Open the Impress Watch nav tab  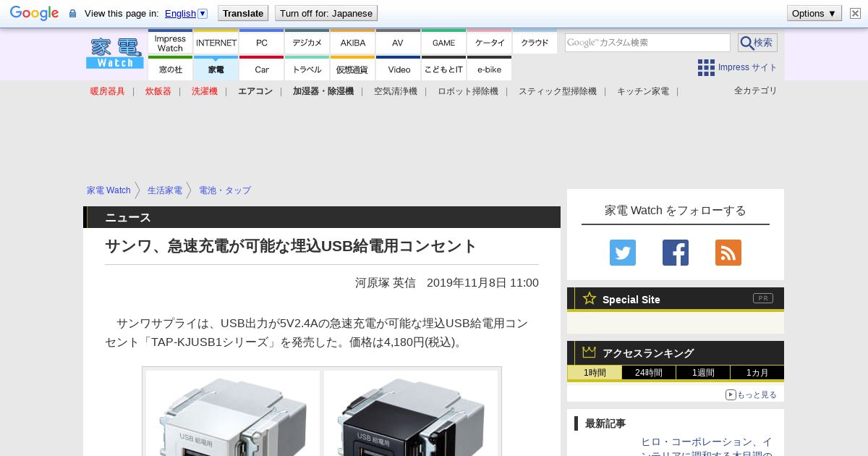pos(170,43)
